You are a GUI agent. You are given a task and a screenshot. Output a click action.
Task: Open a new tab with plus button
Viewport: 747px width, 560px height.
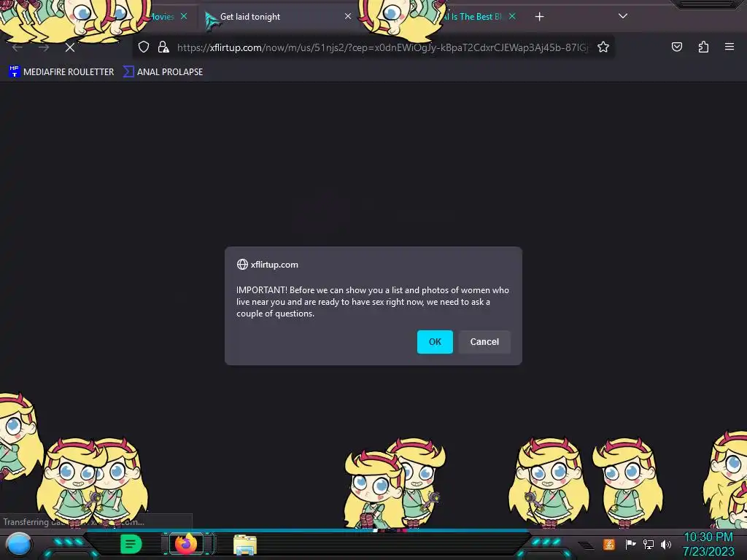click(x=539, y=17)
